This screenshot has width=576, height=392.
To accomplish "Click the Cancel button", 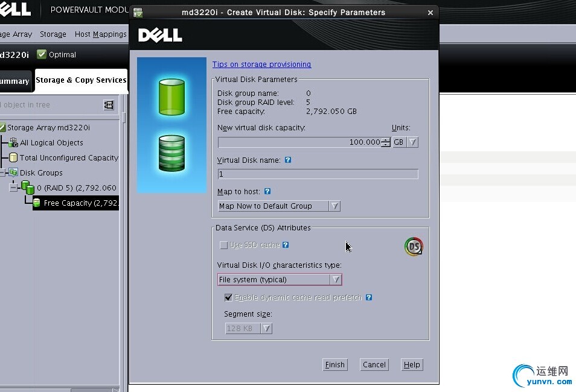I will pos(374,364).
